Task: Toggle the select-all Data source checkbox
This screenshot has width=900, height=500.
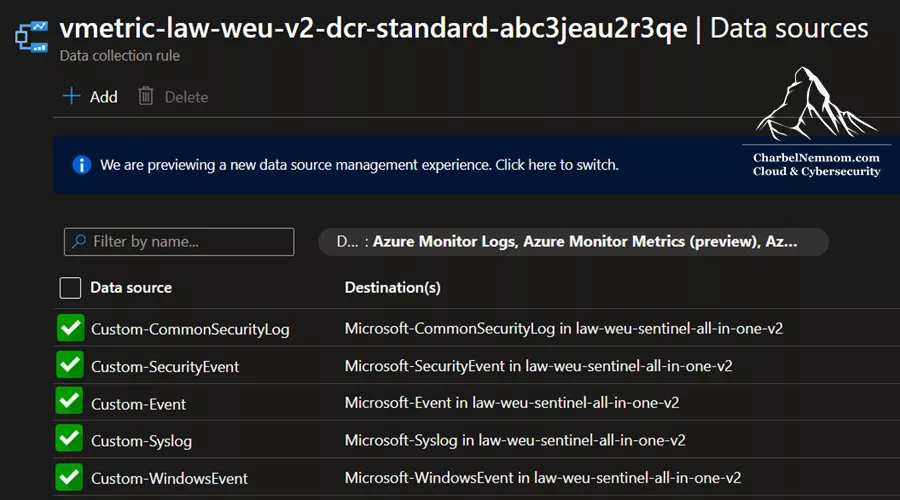Action: (x=70, y=288)
